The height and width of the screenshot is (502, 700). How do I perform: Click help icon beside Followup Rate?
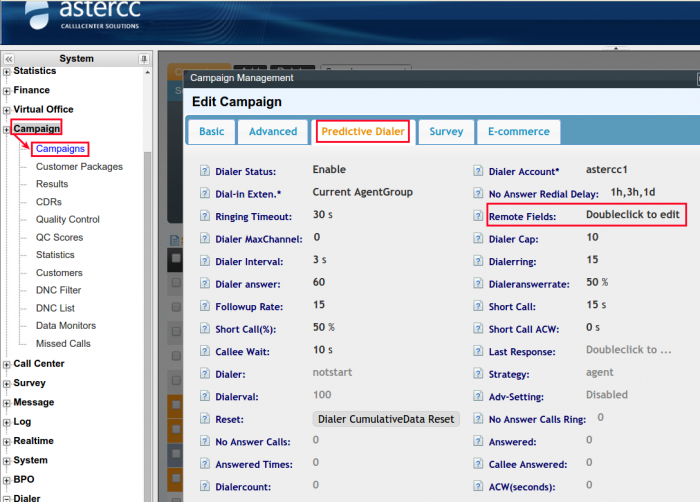coord(205,305)
